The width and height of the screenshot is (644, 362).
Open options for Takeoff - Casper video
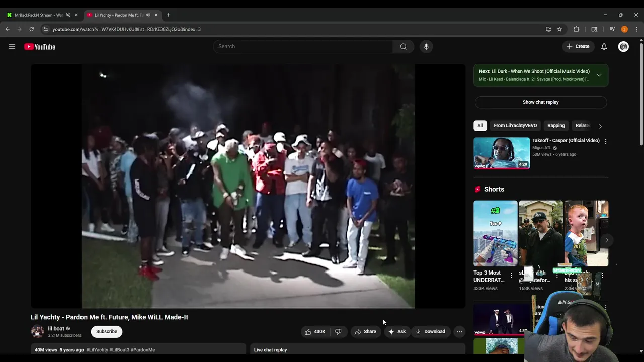605,141
